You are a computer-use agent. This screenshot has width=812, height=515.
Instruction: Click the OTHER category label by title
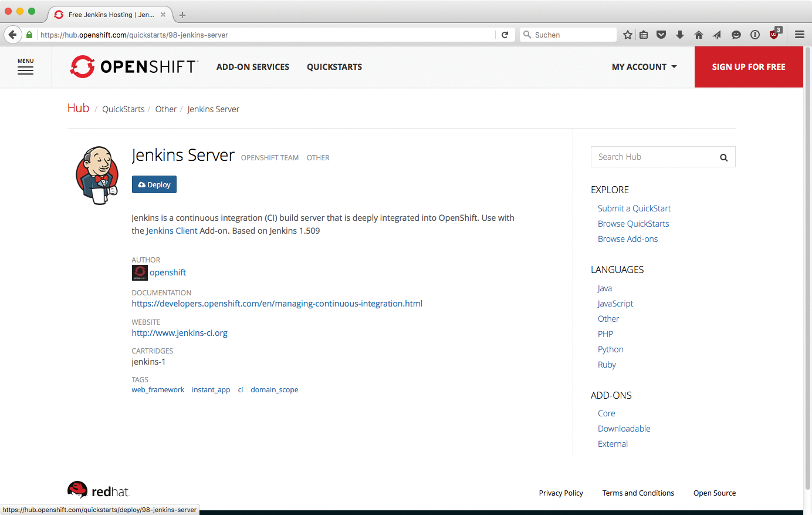(318, 158)
